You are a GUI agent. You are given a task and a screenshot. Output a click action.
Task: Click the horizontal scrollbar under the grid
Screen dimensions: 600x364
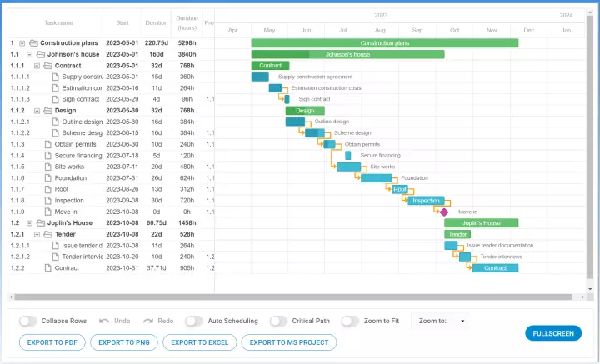293,297
